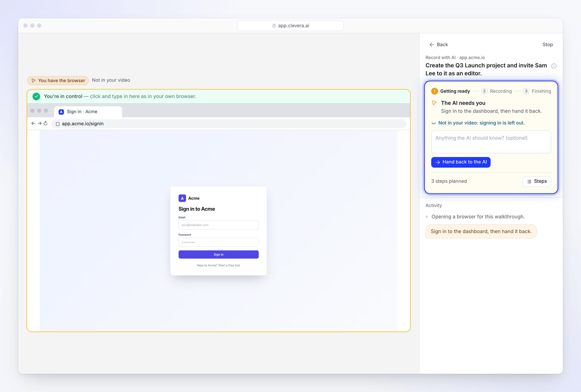Focus the Password input field

pos(218,242)
